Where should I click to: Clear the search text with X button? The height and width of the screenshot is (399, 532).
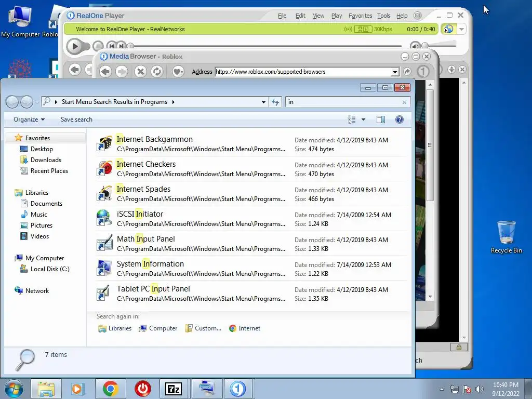point(404,102)
